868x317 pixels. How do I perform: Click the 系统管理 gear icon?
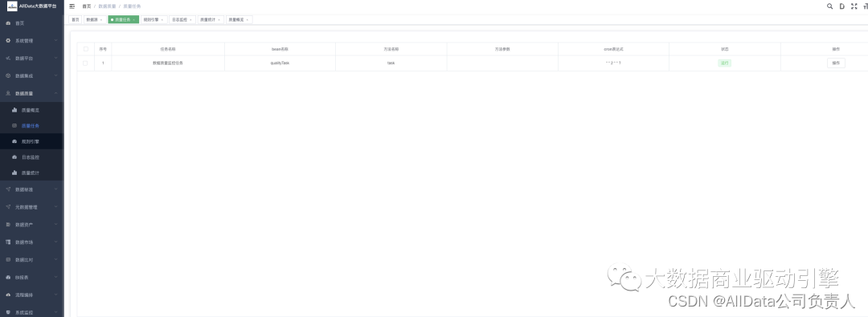click(x=8, y=41)
